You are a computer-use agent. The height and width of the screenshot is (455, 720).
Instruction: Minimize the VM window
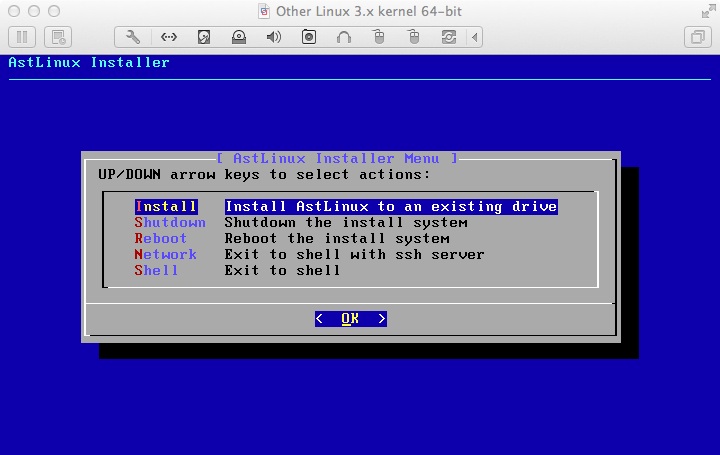[34, 11]
